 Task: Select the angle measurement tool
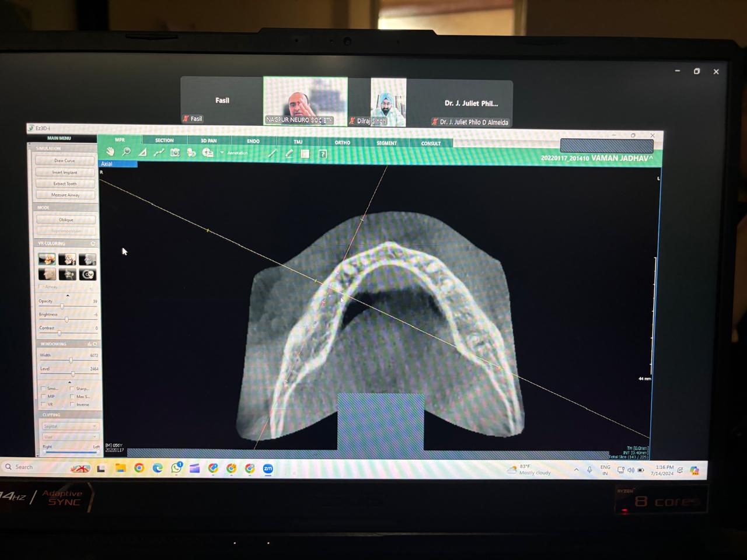(142, 152)
